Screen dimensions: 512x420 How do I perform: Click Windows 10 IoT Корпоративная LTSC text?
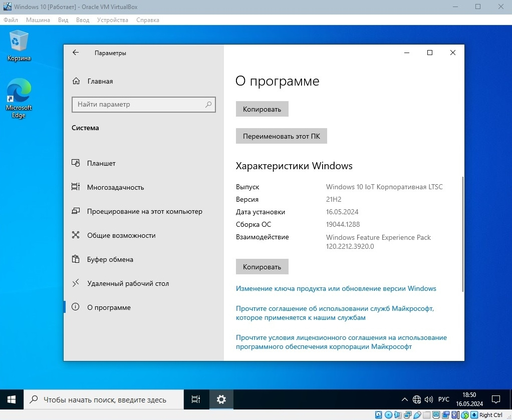(384, 187)
